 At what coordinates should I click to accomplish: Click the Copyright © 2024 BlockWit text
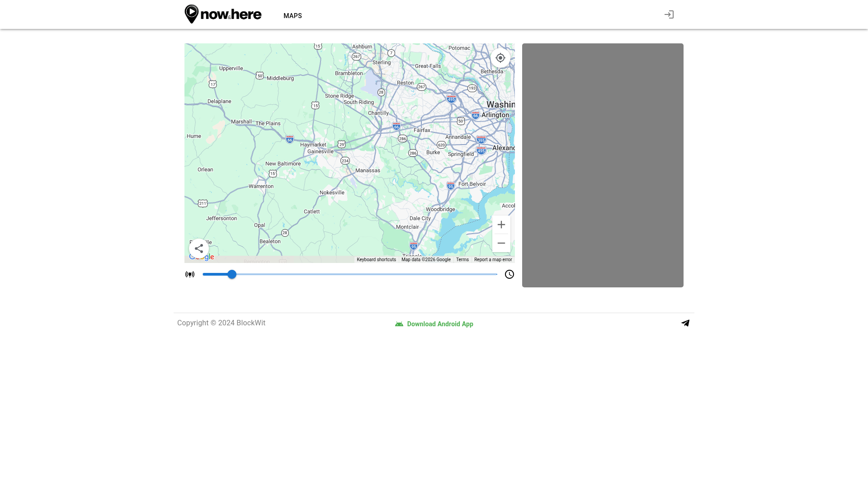(221, 323)
